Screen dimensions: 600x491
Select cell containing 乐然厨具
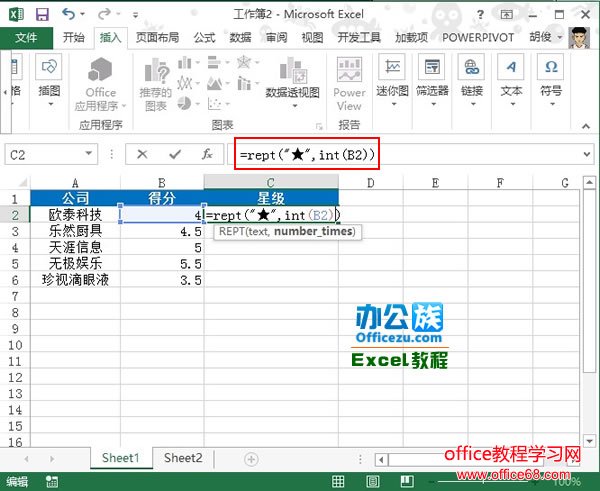tap(75, 231)
